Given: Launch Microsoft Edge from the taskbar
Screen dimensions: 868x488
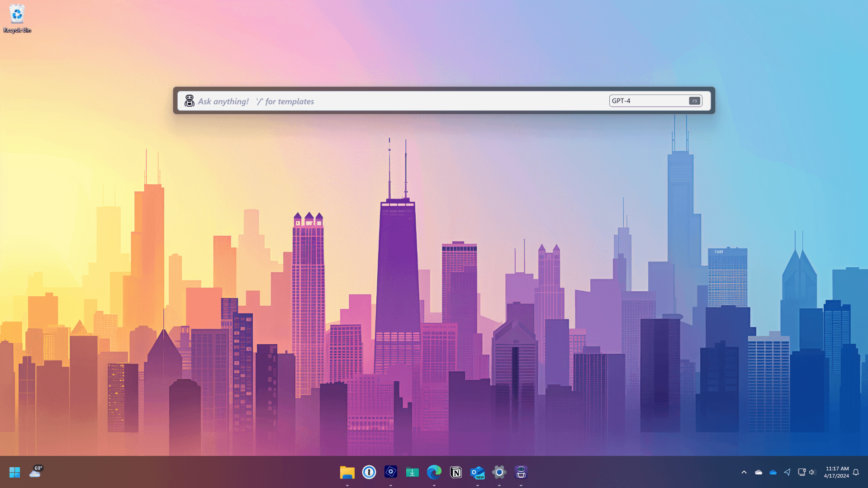Looking at the screenshot, I should coord(434,472).
